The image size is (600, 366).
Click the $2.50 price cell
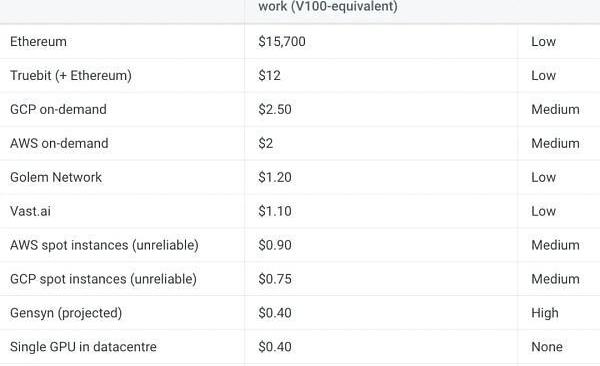(x=275, y=109)
